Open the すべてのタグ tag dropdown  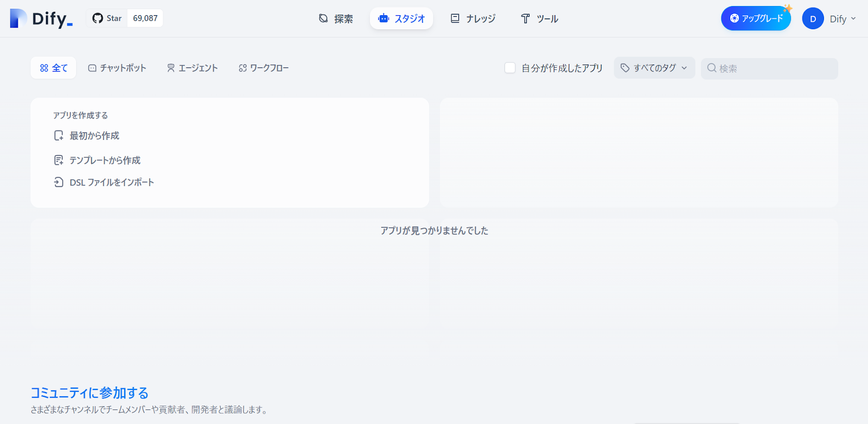654,68
